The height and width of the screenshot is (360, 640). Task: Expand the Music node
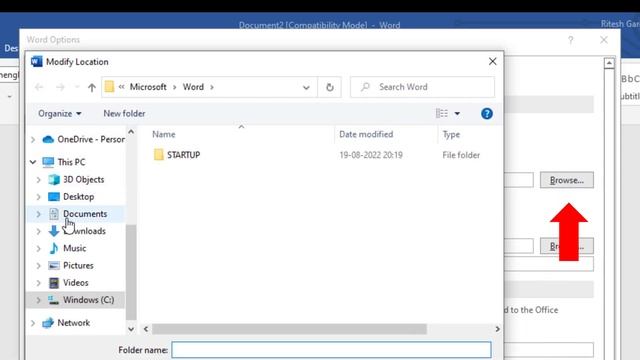pos(39,248)
